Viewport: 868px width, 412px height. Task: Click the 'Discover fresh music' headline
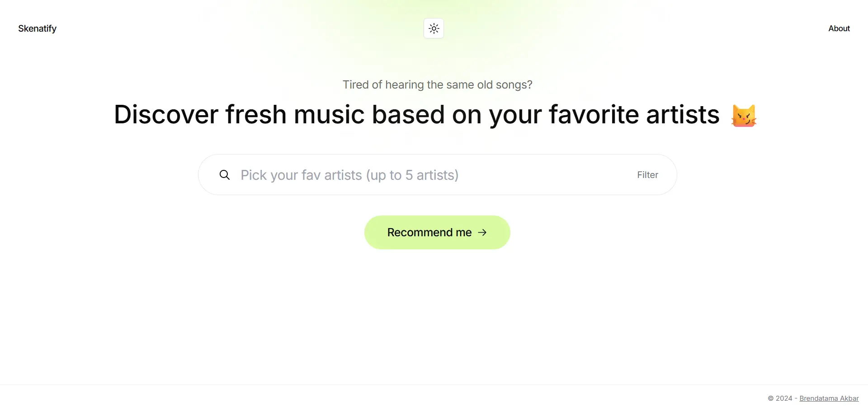417,114
